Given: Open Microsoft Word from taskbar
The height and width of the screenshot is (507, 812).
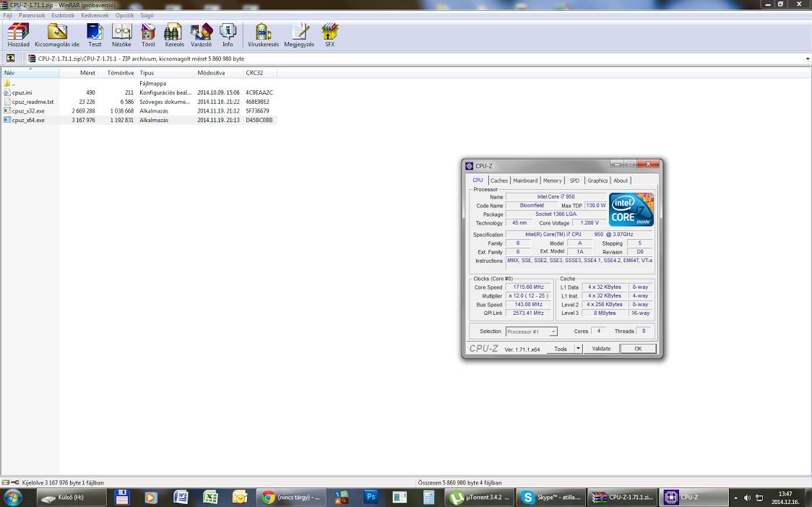Looking at the screenshot, I should 181,498.
